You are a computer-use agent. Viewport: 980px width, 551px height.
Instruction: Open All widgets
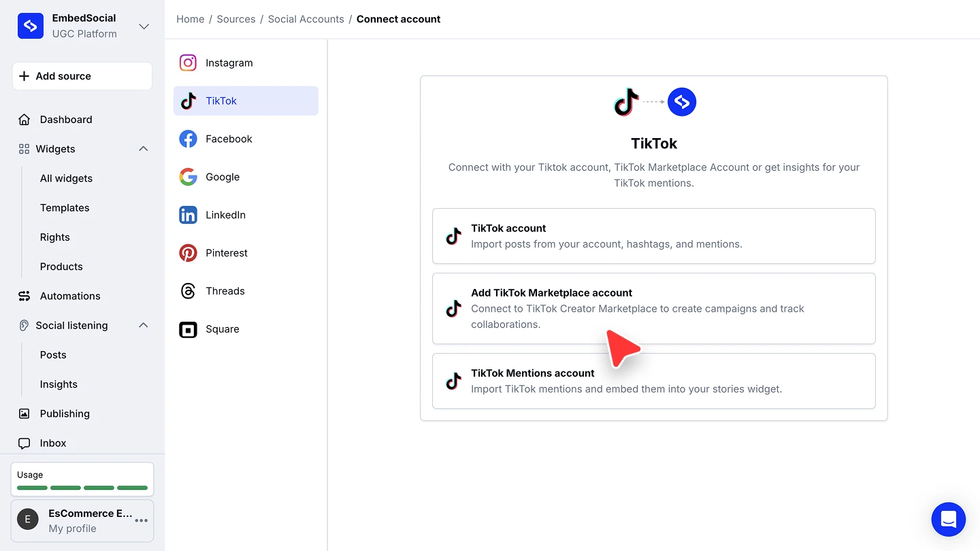pyautogui.click(x=66, y=178)
